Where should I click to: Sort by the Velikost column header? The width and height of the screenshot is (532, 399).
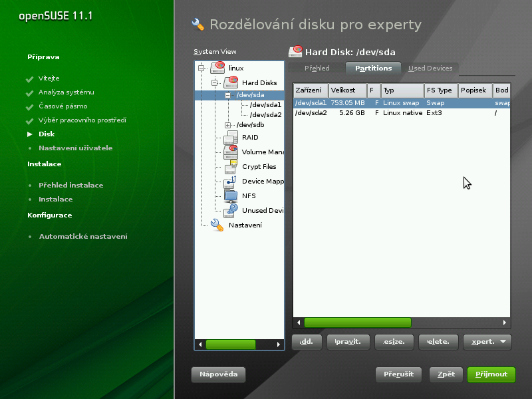click(348, 90)
